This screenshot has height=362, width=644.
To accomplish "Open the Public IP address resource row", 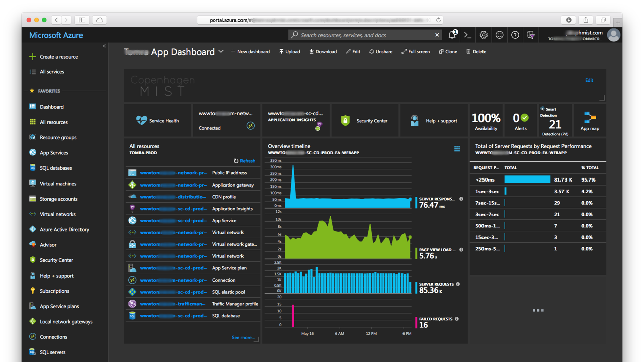I will pos(193,173).
